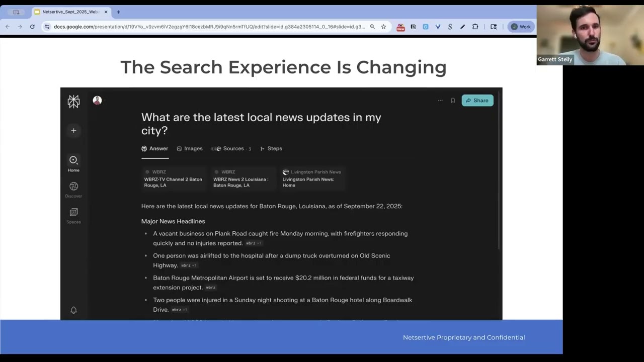Click the question title 'What are the latest local news'
Screen dimensions: 644x362
[261, 124]
